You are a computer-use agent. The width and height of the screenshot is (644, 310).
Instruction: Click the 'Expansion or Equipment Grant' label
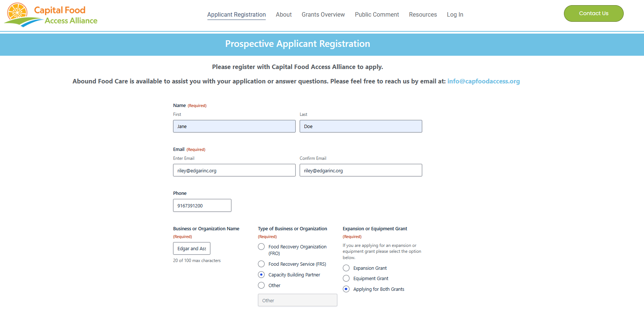375,229
